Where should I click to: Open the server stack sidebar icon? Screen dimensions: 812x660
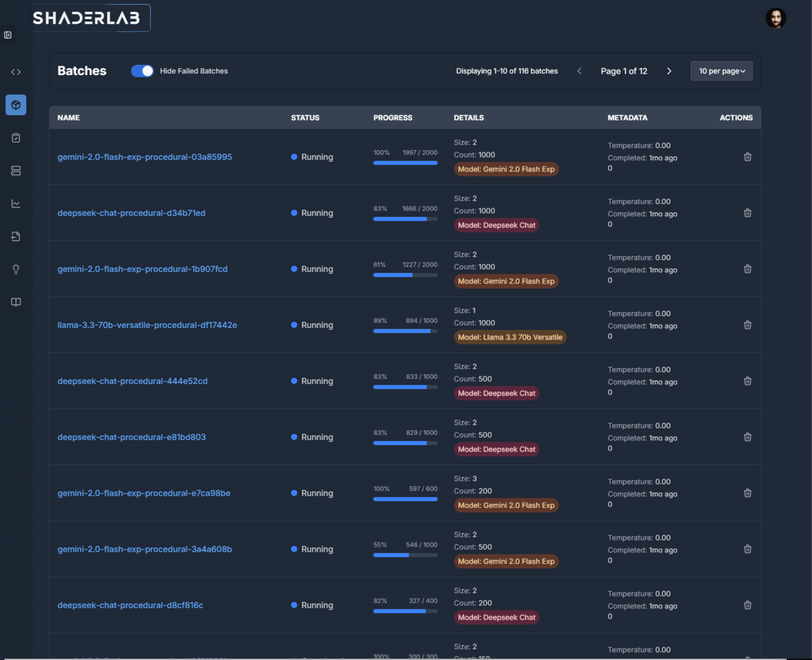[16, 171]
